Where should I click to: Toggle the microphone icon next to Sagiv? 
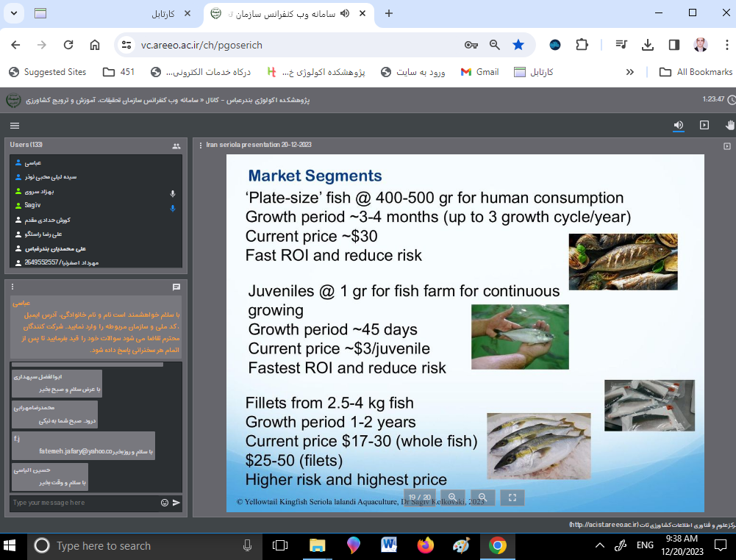pyautogui.click(x=173, y=208)
